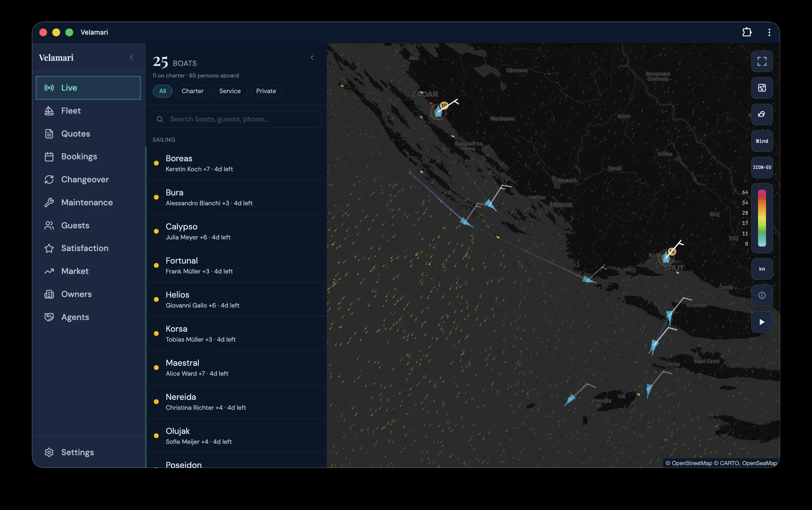Toggle the weather cloud overlay button
This screenshot has width=812, height=510.
pyautogui.click(x=762, y=114)
